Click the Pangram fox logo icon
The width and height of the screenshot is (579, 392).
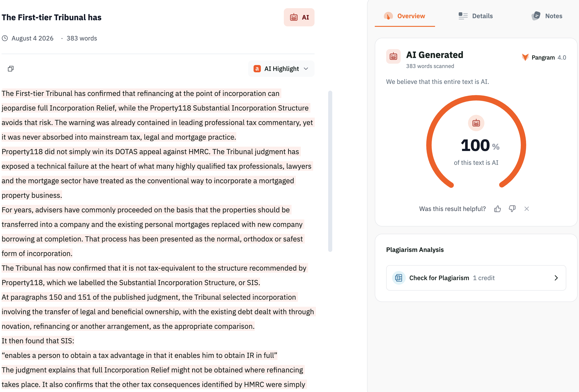tap(525, 57)
